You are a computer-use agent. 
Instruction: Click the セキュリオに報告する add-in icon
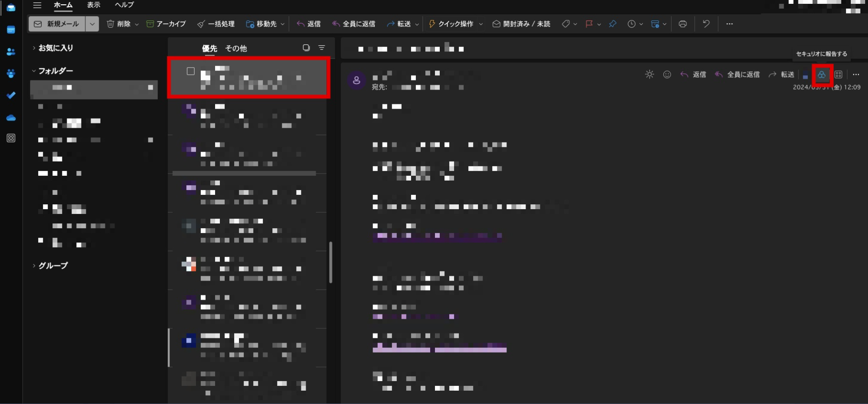[x=822, y=75]
